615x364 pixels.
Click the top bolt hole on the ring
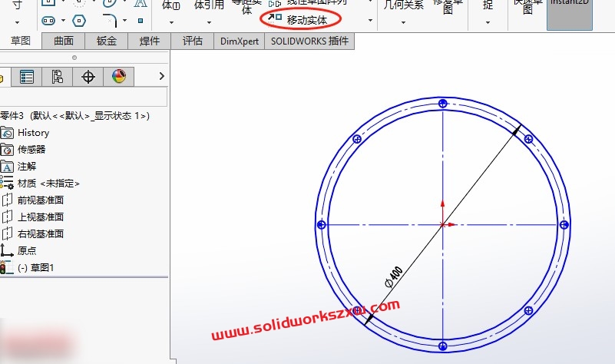[x=443, y=104]
